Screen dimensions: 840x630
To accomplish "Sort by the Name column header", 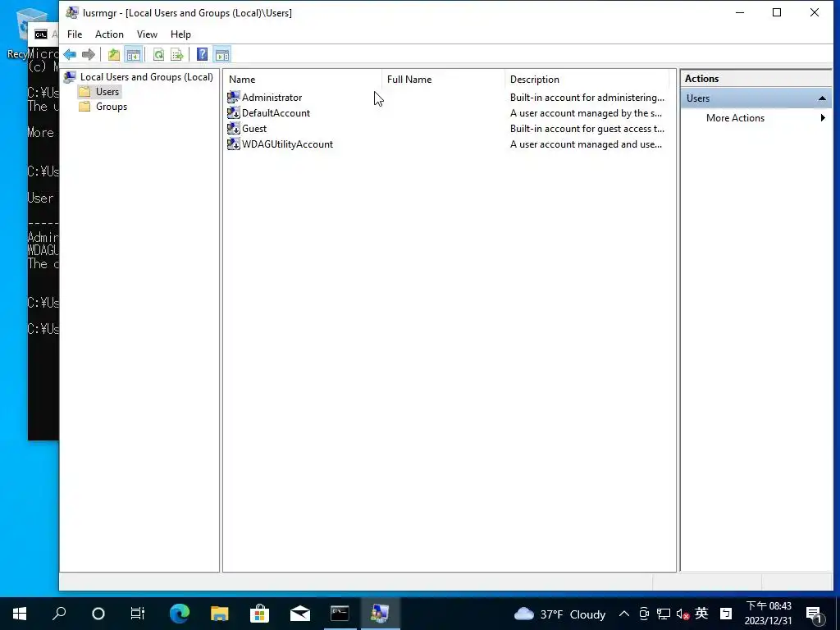I will tap(303, 80).
